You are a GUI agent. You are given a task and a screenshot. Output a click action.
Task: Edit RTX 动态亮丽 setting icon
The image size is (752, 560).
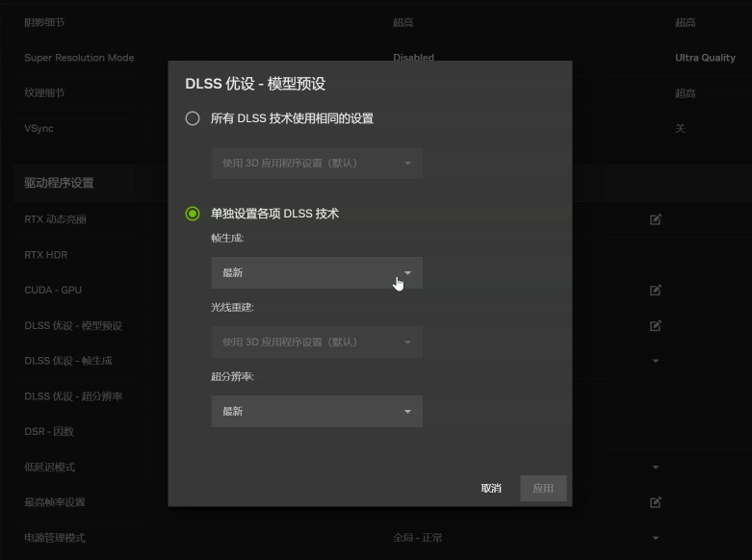coord(655,219)
